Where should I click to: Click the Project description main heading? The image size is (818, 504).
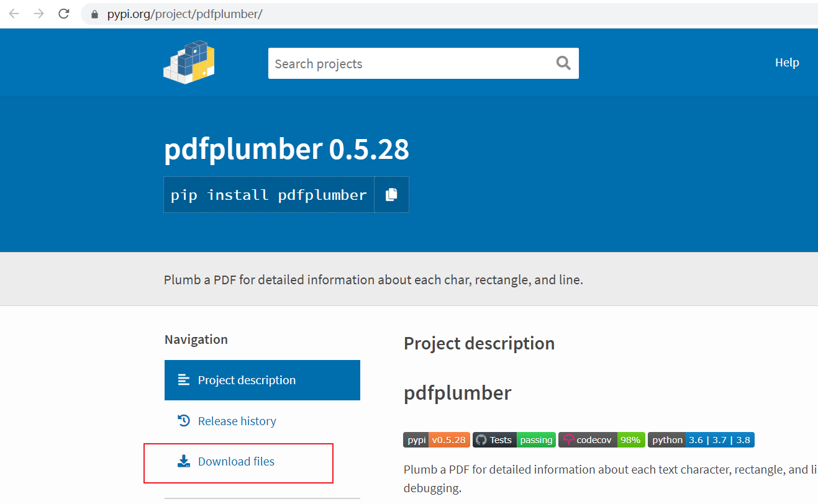pos(479,343)
